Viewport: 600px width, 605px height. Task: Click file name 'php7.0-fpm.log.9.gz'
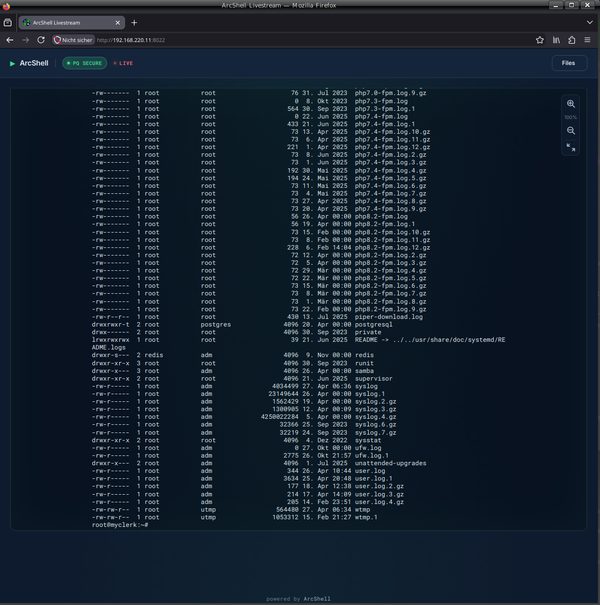click(x=390, y=93)
